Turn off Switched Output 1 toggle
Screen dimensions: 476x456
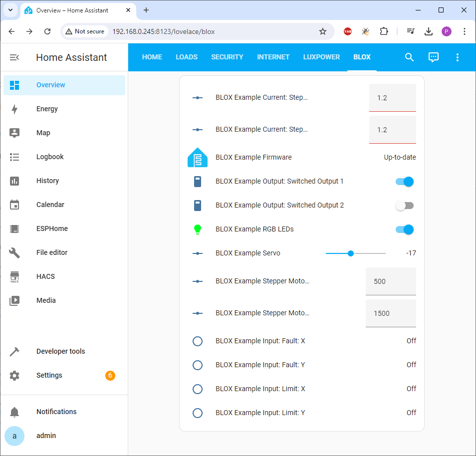[405, 182]
